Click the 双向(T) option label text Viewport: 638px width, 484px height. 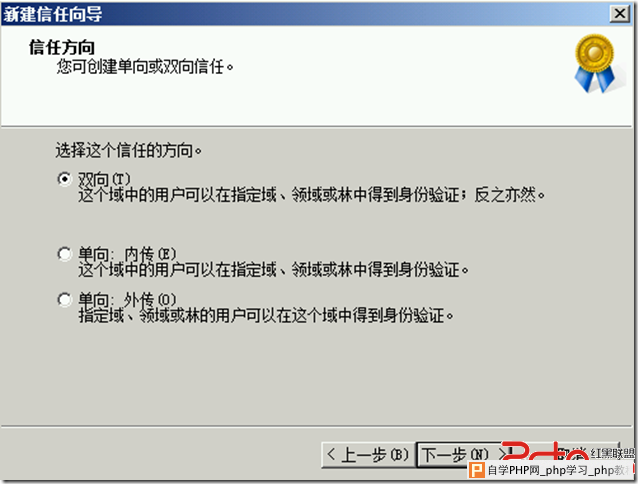(x=104, y=179)
